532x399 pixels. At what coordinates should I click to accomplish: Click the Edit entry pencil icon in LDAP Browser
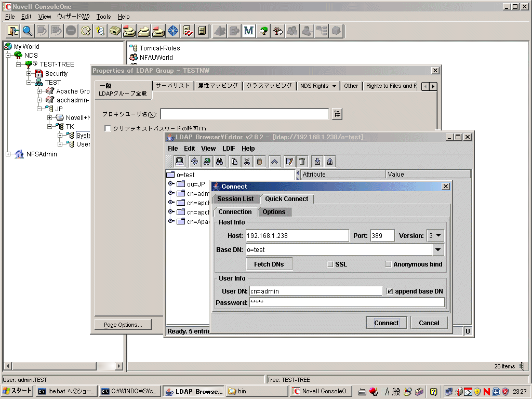tap(289, 162)
